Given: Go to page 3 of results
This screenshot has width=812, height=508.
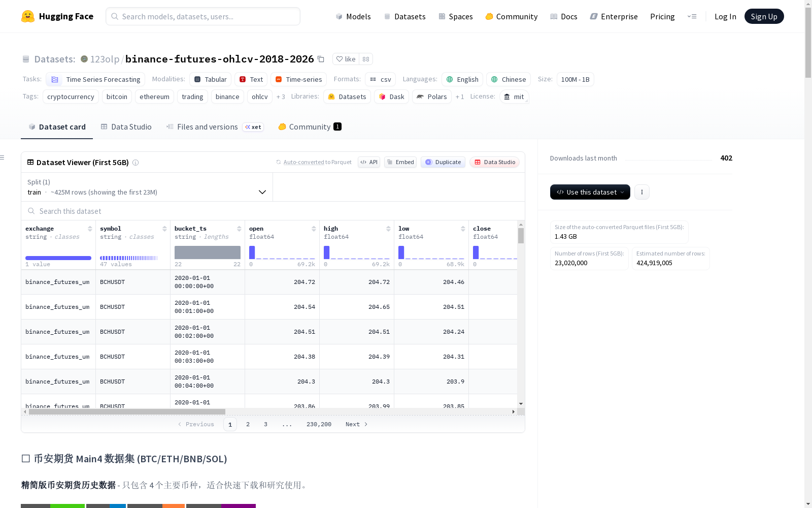Looking at the screenshot, I should click(x=265, y=424).
